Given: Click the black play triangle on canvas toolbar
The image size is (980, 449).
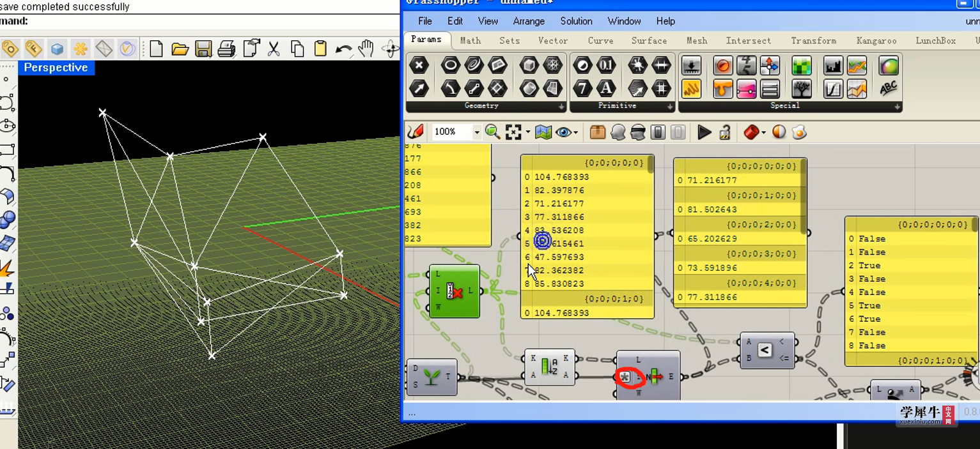Looking at the screenshot, I should tap(704, 132).
